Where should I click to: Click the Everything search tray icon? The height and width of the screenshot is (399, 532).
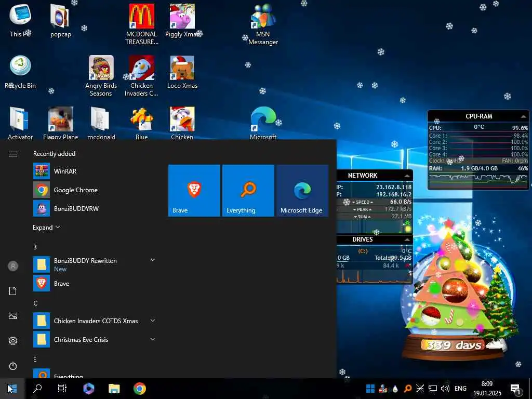[x=408, y=389]
